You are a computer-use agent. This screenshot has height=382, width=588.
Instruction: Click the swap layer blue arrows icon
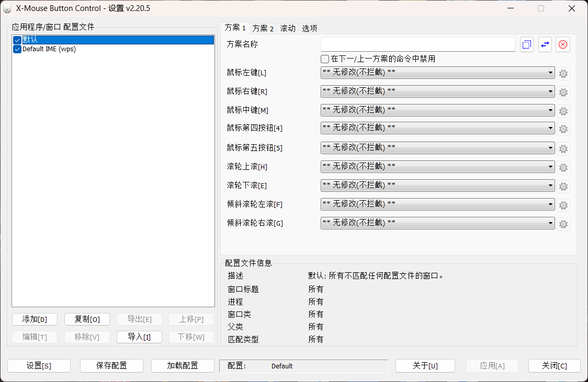(x=545, y=44)
